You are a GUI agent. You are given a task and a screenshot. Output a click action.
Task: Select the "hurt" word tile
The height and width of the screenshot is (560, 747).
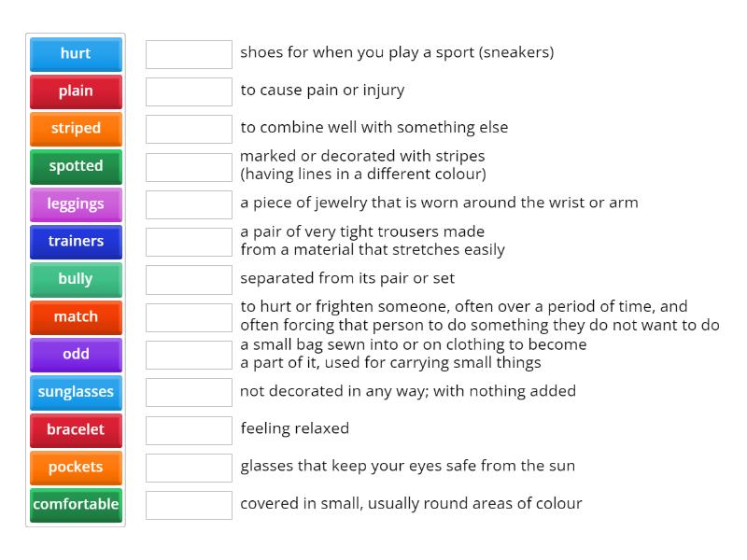tap(76, 53)
